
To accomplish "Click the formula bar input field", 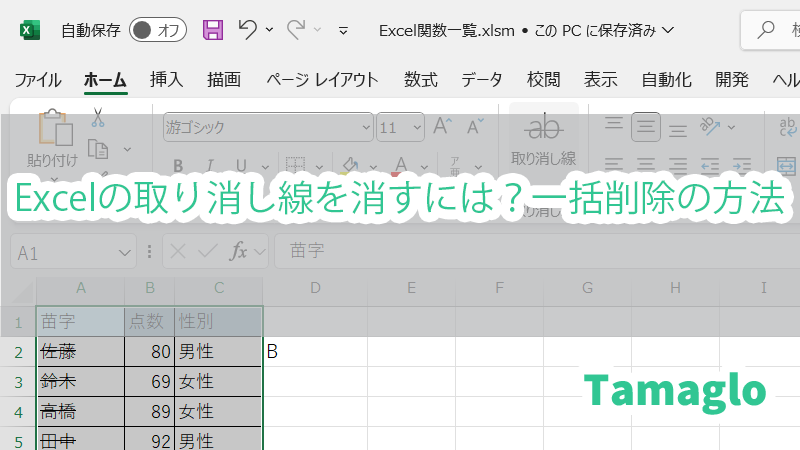I will [x=530, y=253].
